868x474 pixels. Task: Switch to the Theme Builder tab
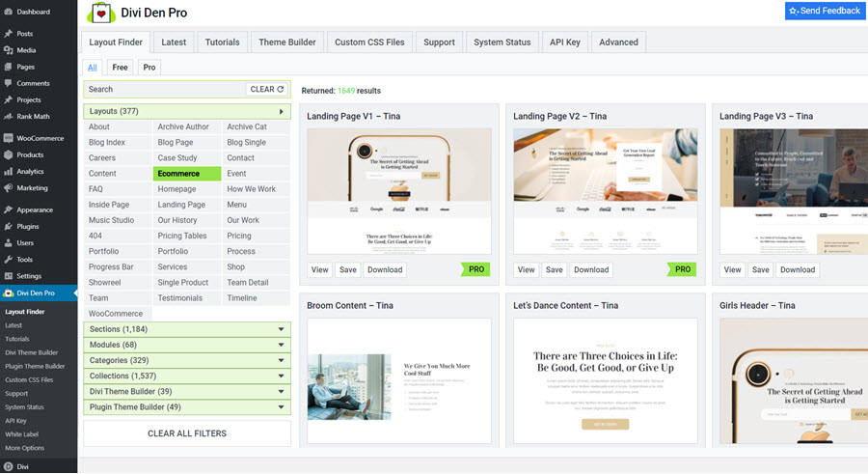(287, 42)
